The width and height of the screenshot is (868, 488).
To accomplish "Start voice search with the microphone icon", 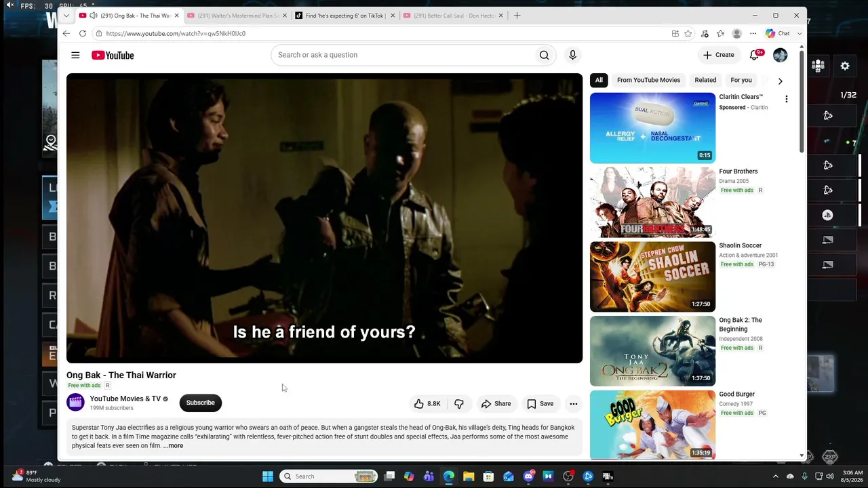I will (x=572, y=55).
